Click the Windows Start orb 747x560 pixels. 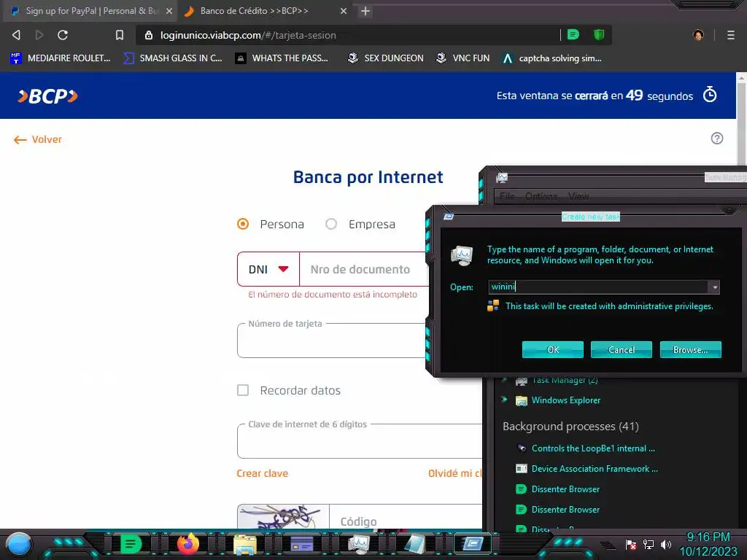click(x=18, y=544)
